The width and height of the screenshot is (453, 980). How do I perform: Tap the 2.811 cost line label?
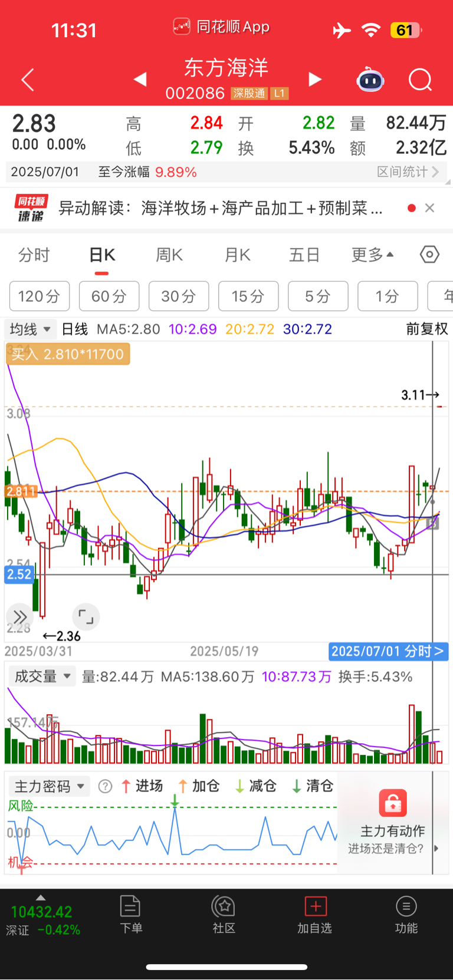click(x=21, y=491)
